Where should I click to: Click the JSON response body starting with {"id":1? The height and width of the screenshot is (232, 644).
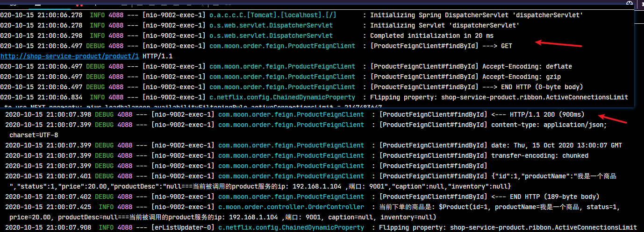coord(554,176)
